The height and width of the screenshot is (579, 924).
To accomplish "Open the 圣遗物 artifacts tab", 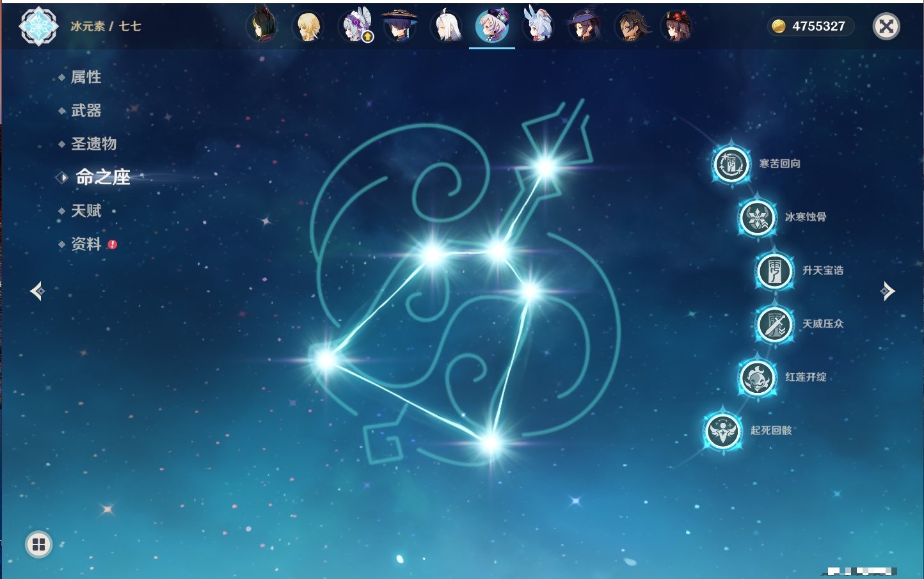I will tap(93, 144).
